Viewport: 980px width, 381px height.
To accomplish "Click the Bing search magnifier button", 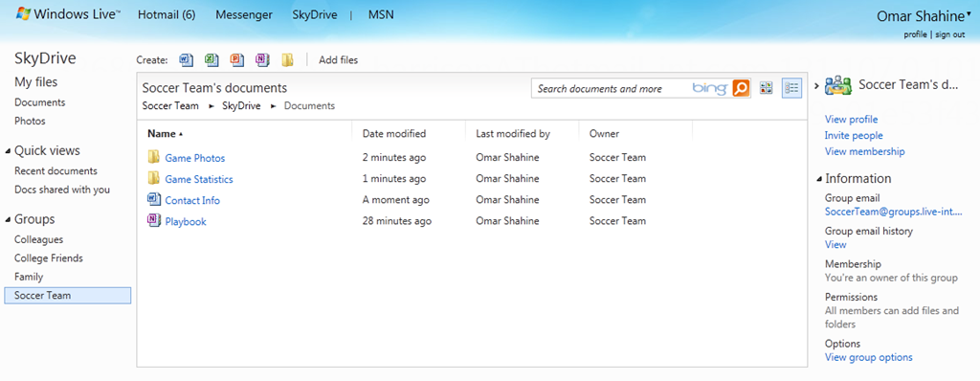I will [741, 88].
